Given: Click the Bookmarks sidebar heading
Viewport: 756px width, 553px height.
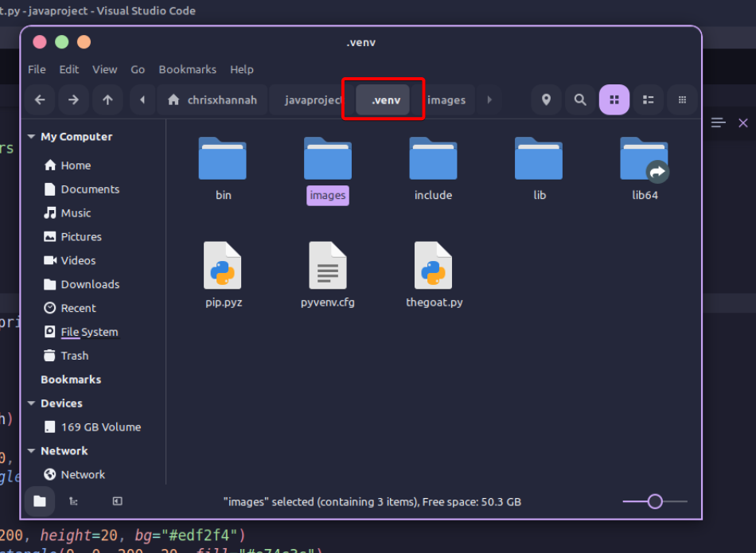Looking at the screenshot, I should pos(71,380).
